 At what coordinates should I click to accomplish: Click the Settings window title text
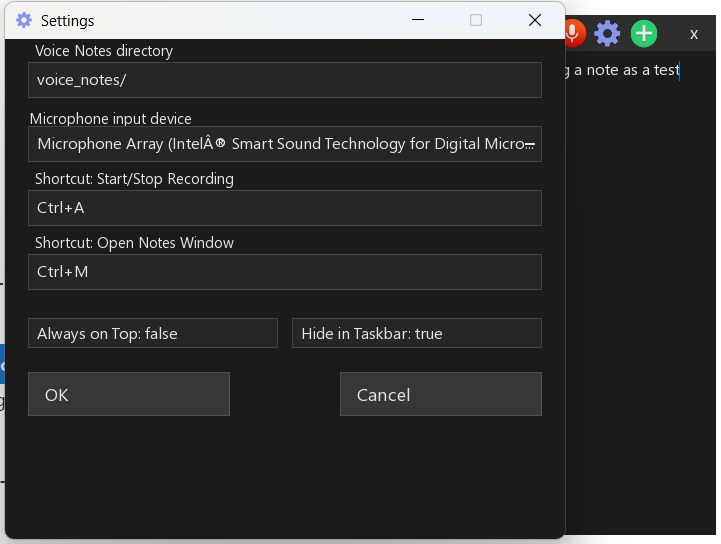(68, 21)
